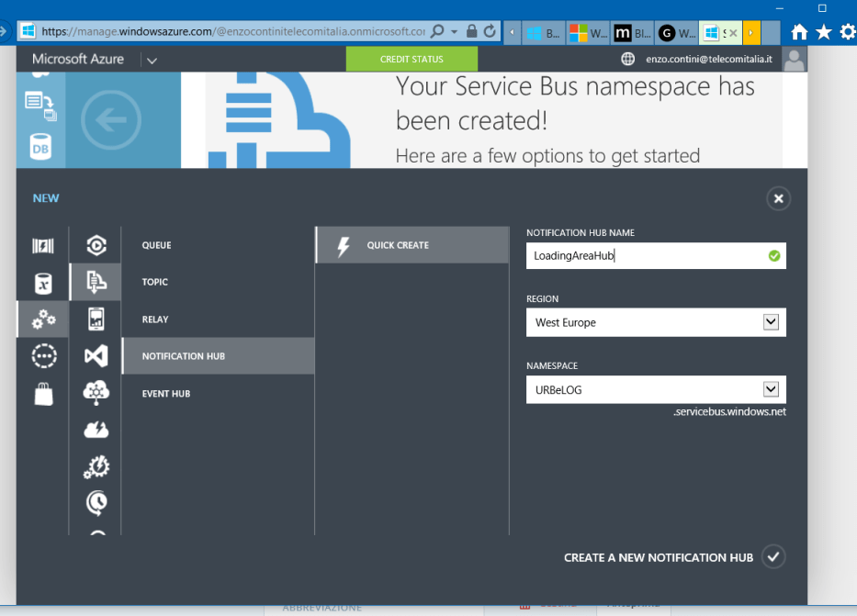Screen dimensions: 857x616
Task: Click the Scheduler gear-lightning icon
Action: click(x=96, y=466)
